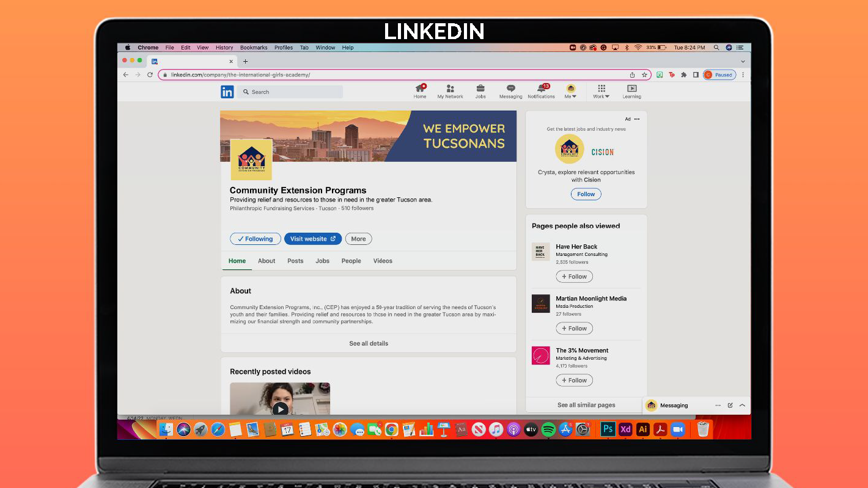
Task: Follow Cision in the ad card
Action: (586, 194)
